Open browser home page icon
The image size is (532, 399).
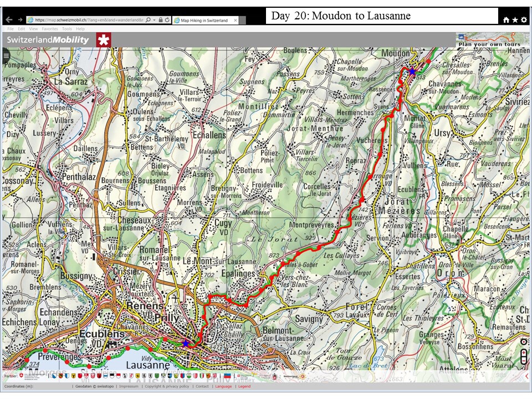pyautogui.click(x=506, y=20)
